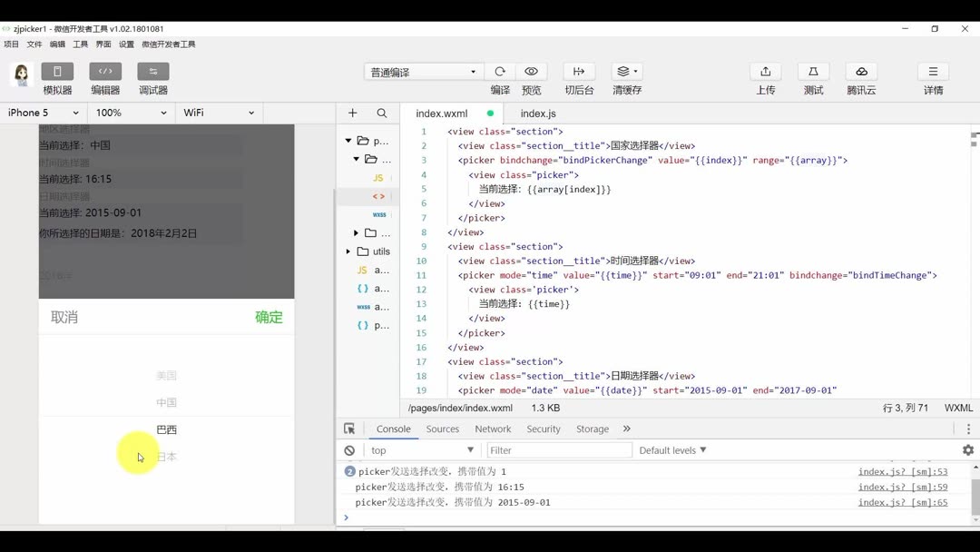
Task: Clear the console with the ban icon
Action: pos(348,449)
